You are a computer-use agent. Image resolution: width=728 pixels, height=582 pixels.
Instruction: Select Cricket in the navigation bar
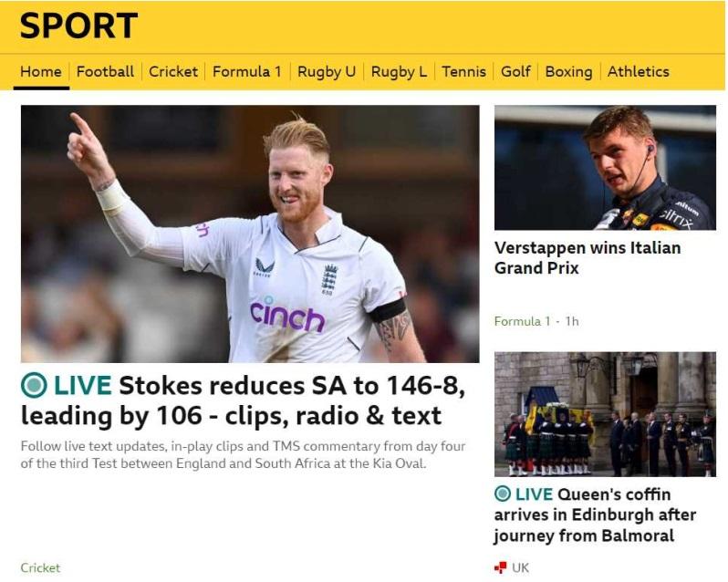point(173,71)
